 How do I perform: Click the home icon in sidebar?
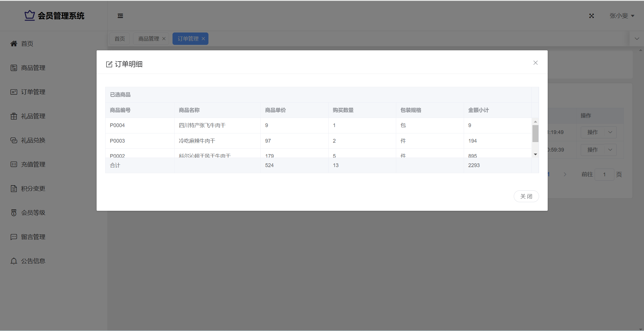[14, 43]
